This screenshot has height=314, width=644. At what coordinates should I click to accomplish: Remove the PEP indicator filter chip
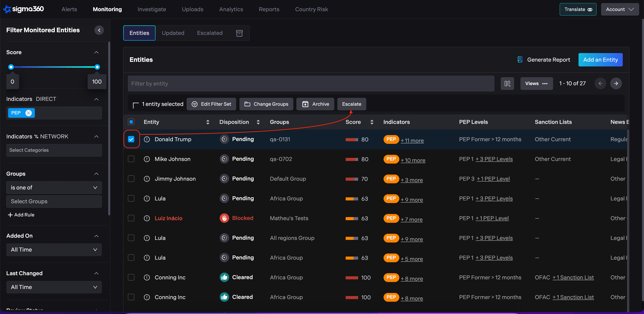click(29, 113)
